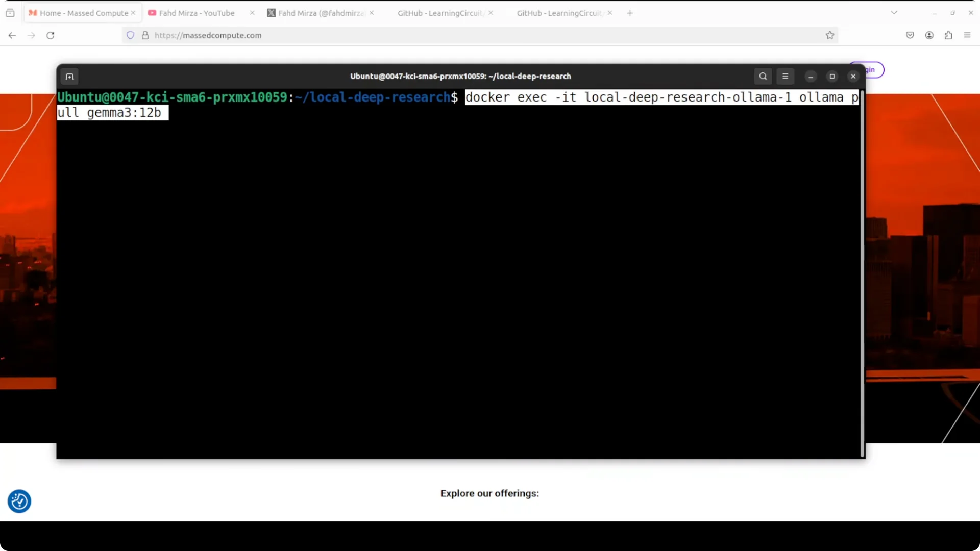Click the accessibility widget icon
This screenshot has width=980, height=551.
(x=19, y=502)
